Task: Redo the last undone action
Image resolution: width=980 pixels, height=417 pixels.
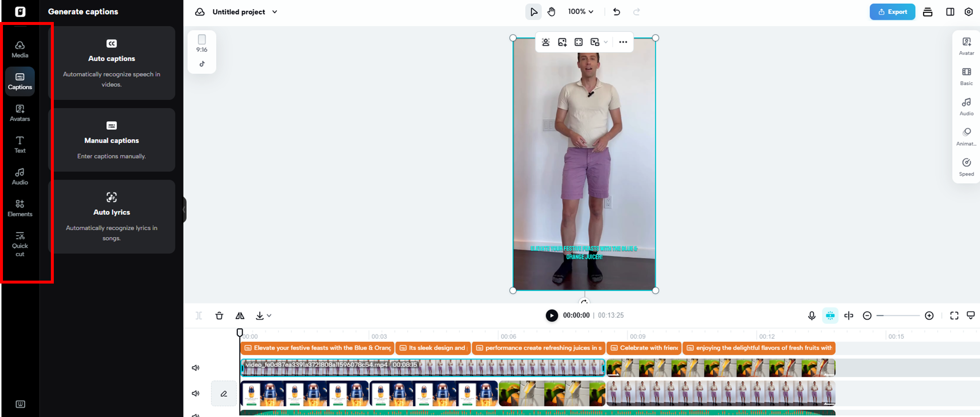Action: pyautogui.click(x=637, y=12)
